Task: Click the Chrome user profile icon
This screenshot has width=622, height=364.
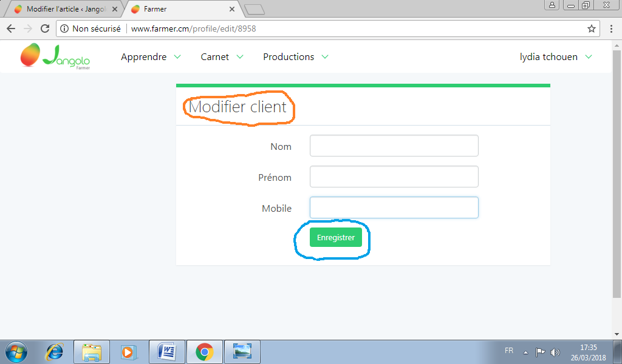Action: tap(552, 5)
